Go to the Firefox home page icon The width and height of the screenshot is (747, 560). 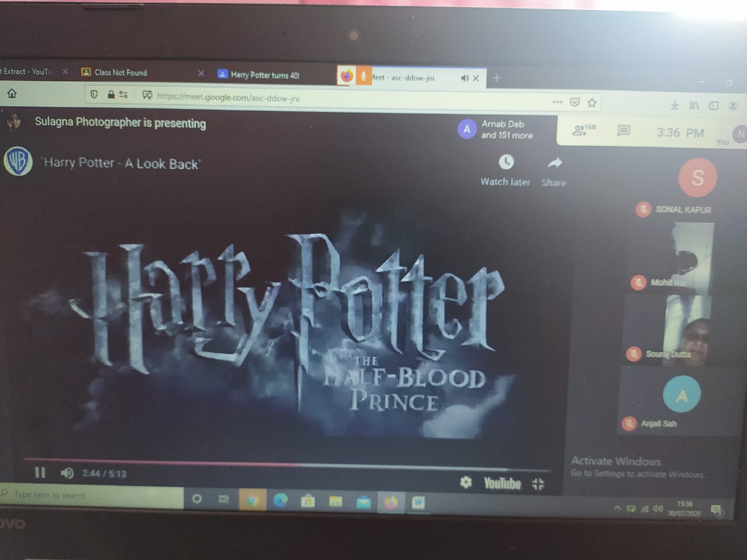[x=12, y=93]
